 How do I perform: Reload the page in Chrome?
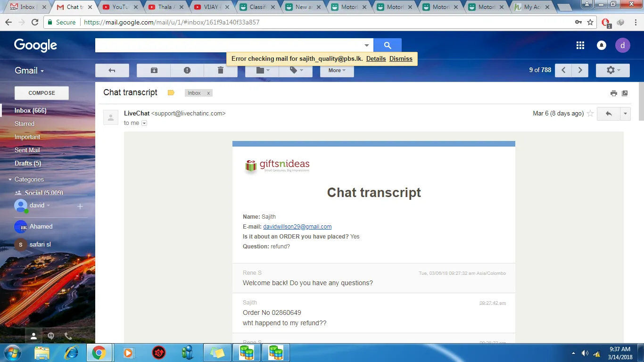35,22
